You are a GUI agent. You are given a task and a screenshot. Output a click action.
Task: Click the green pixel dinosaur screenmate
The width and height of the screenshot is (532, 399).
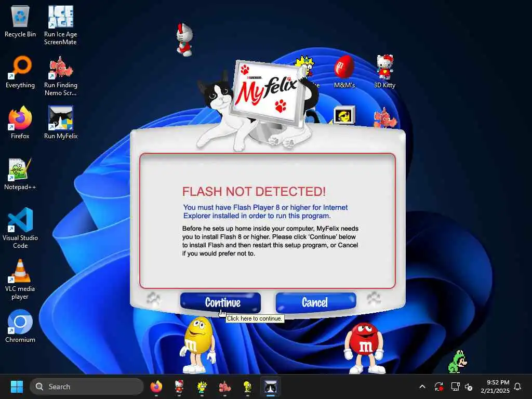click(x=457, y=362)
